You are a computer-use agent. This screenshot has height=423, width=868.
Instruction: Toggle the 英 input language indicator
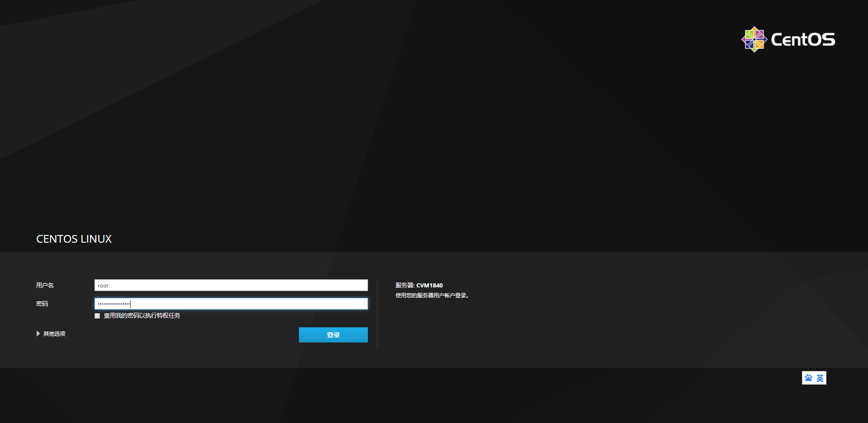point(820,378)
